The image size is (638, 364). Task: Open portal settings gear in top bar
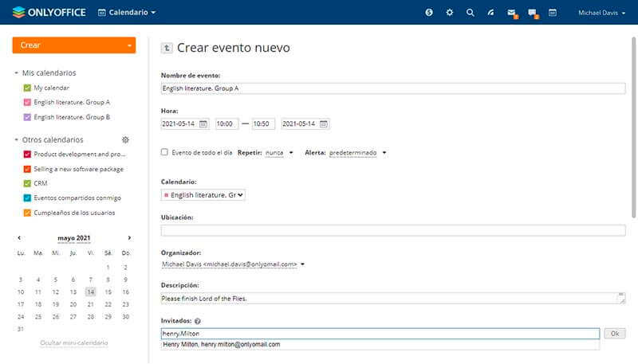pyautogui.click(x=450, y=13)
